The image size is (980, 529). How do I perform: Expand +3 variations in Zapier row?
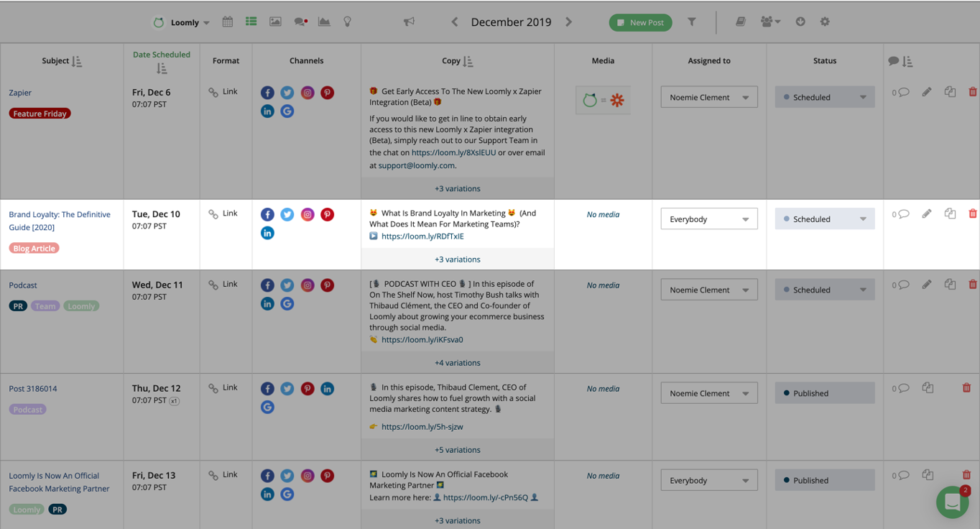point(458,188)
